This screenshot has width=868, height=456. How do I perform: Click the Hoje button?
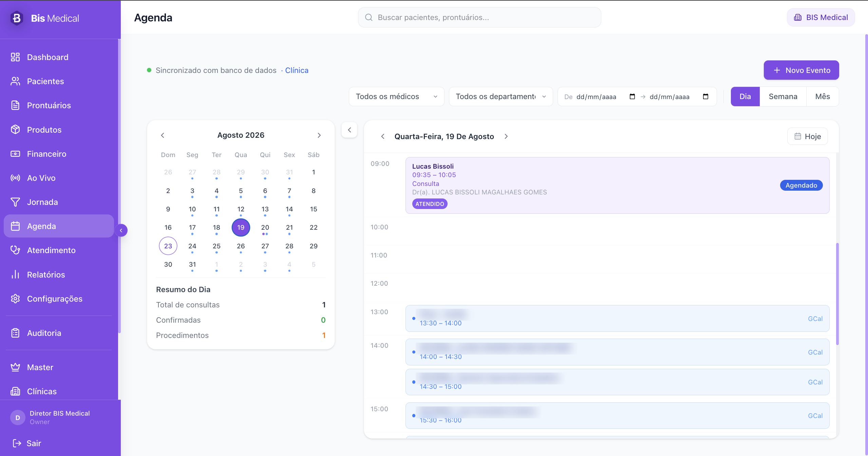point(807,136)
